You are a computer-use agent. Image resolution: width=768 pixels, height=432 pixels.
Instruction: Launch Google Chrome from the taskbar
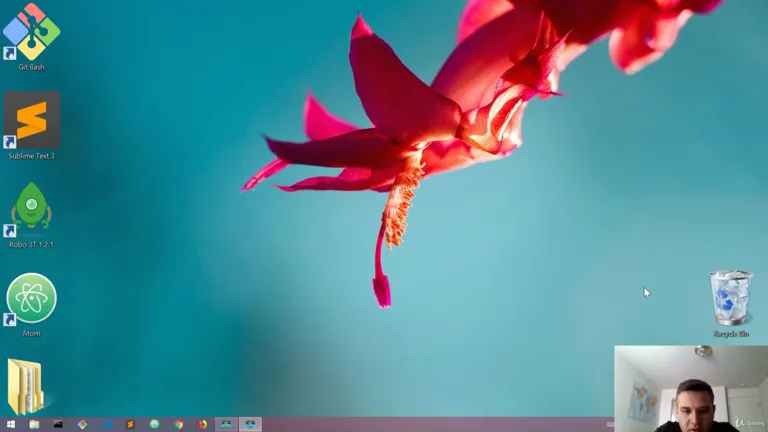(178, 424)
